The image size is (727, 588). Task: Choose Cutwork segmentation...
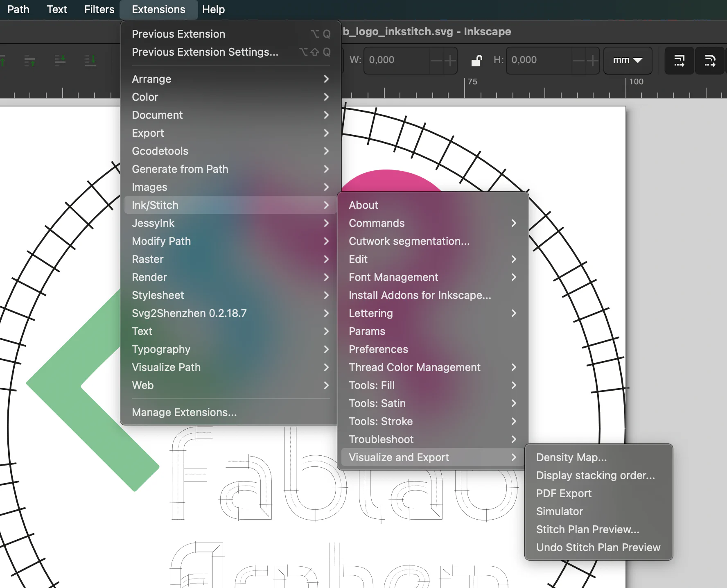coord(433,241)
